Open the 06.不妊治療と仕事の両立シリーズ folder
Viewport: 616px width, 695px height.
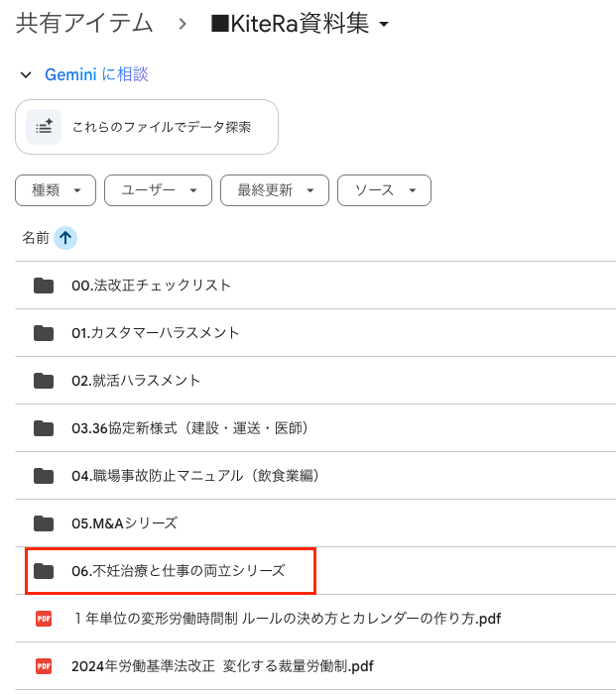click(178, 571)
